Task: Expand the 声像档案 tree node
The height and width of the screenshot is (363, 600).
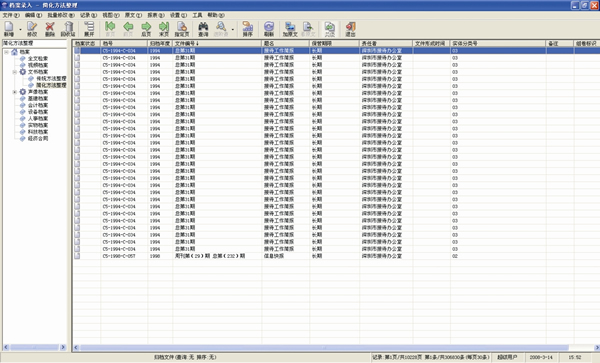Action: click(x=15, y=92)
